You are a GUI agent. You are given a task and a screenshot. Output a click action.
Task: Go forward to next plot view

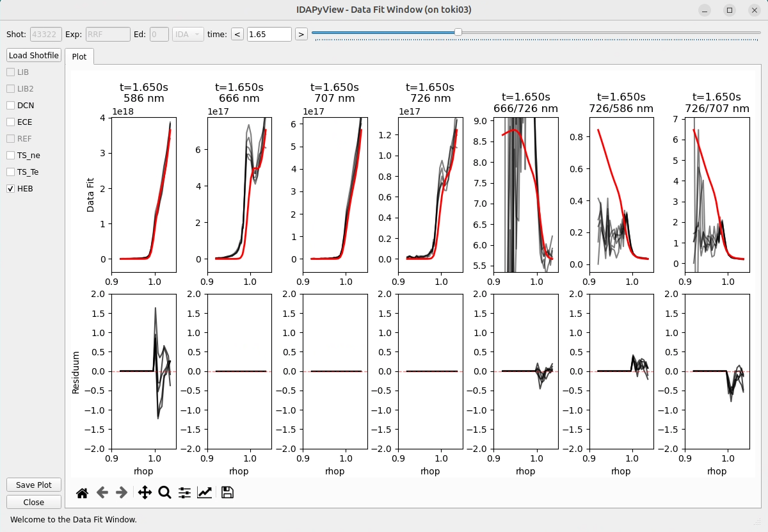pos(122,492)
